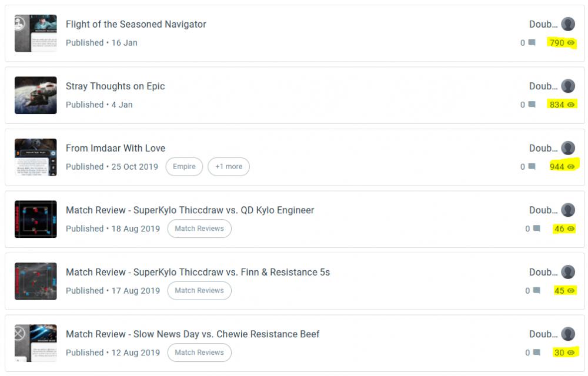Select the Empire tag chip
Screen dimensions: 588x376
[x=184, y=167]
